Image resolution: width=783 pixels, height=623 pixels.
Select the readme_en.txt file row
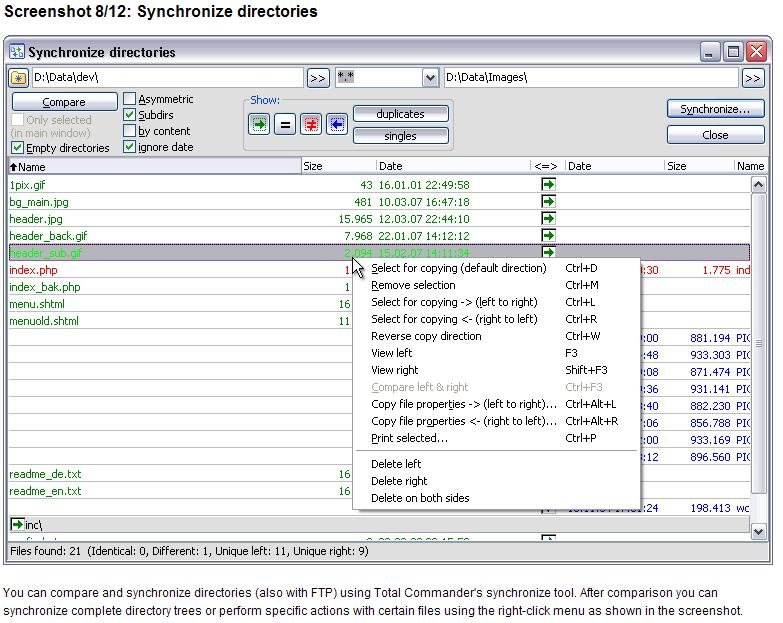[x=180, y=491]
